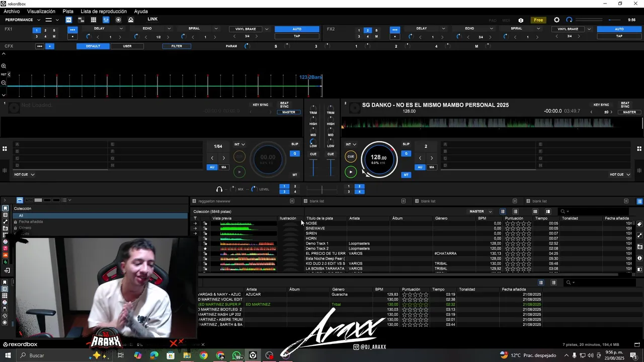Open the Visualización menu

[41, 11]
